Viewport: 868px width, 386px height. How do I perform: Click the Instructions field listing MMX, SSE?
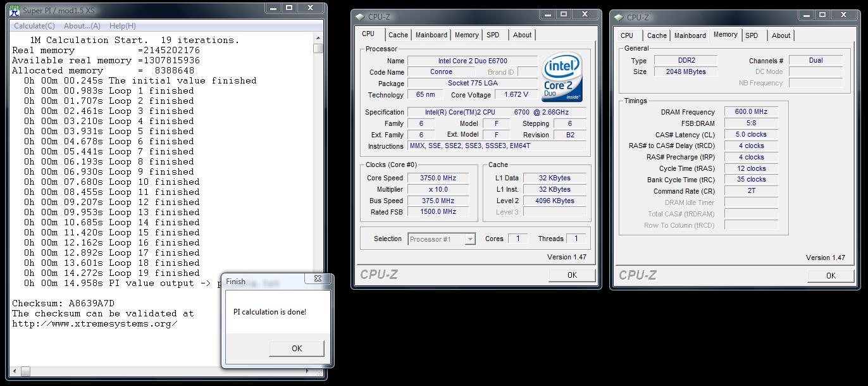[x=497, y=146]
